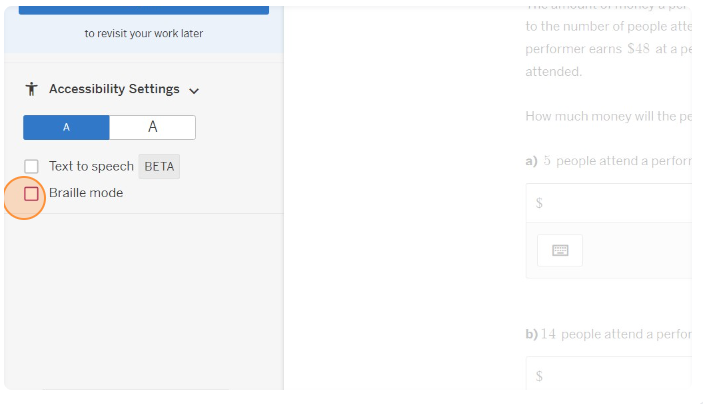Click the accessibility person icon
The height and width of the screenshot is (404, 703).
pos(31,89)
